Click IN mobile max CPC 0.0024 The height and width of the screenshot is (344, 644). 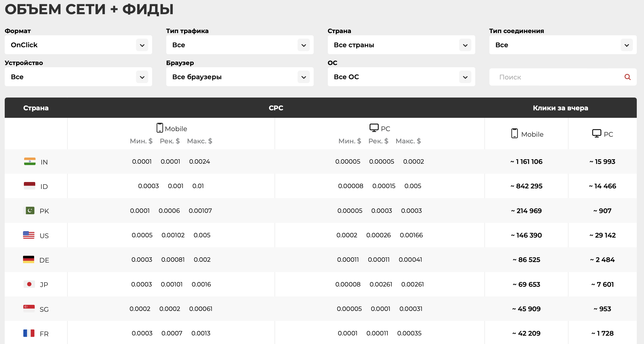point(200,161)
